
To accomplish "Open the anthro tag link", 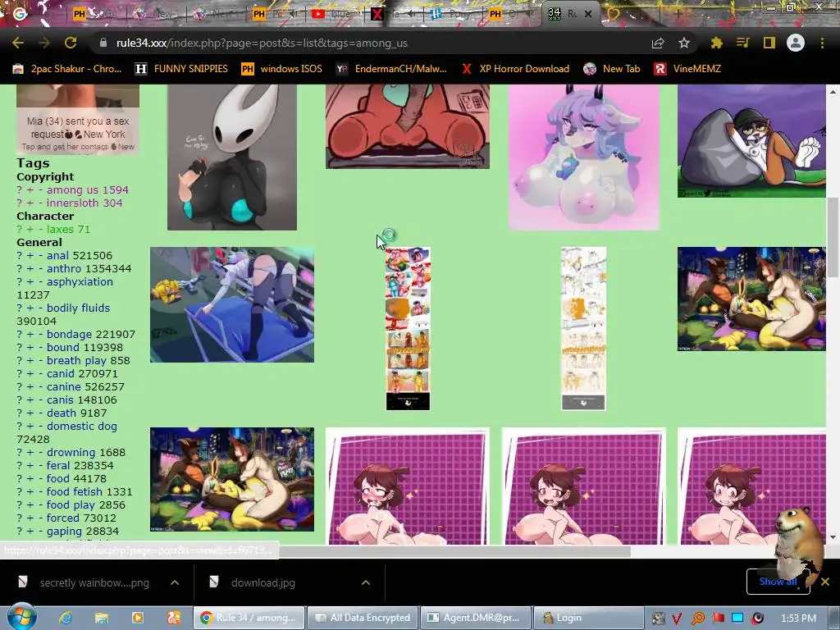I will (x=64, y=268).
